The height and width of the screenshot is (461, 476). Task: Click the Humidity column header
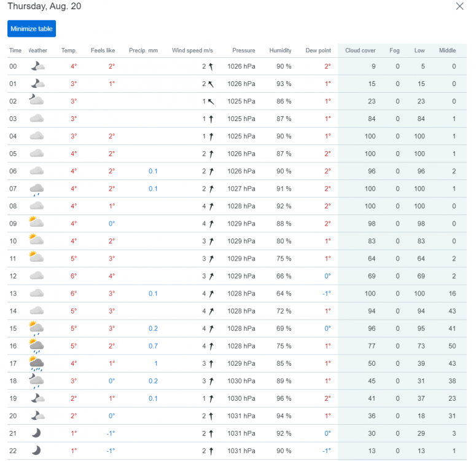(x=280, y=50)
